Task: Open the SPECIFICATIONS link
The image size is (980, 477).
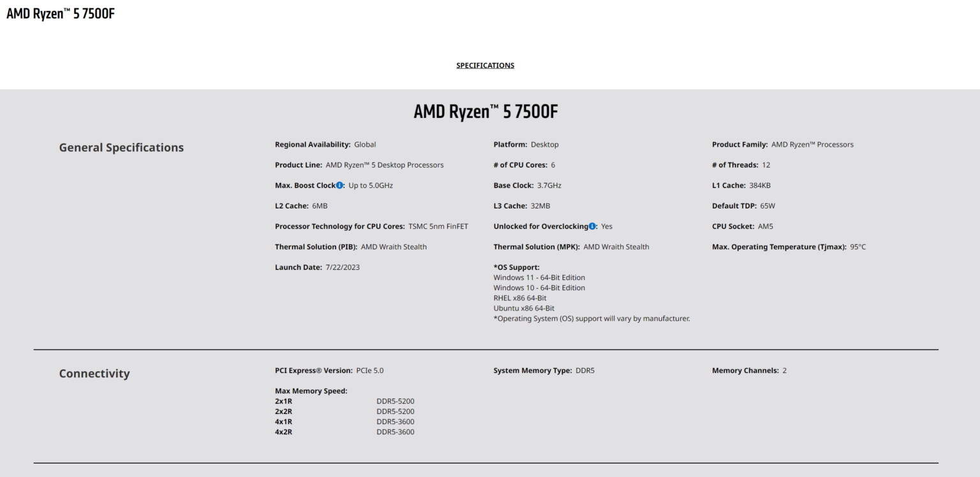Action: coord(485,65)
